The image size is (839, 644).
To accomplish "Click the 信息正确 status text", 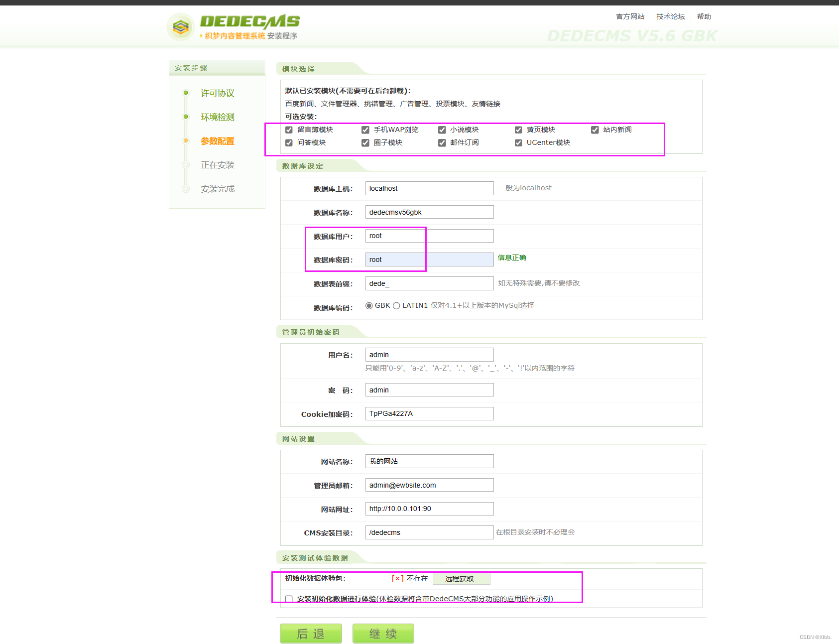I will [512, 258].
